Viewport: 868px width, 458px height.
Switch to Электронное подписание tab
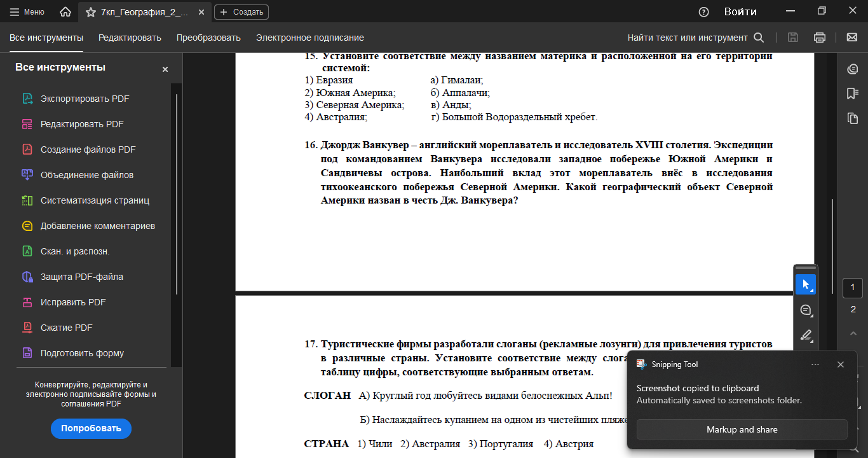tap(310, 38)
